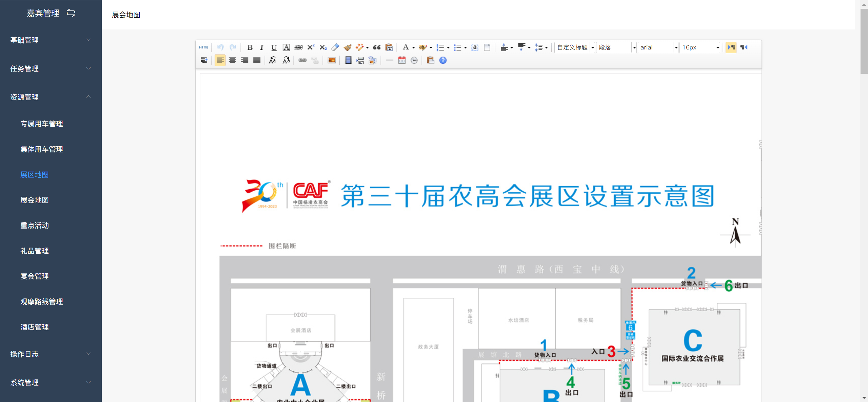The image size is (868, 402).
Task: Remove the hyperlink
Action: [x=315, y=60]
